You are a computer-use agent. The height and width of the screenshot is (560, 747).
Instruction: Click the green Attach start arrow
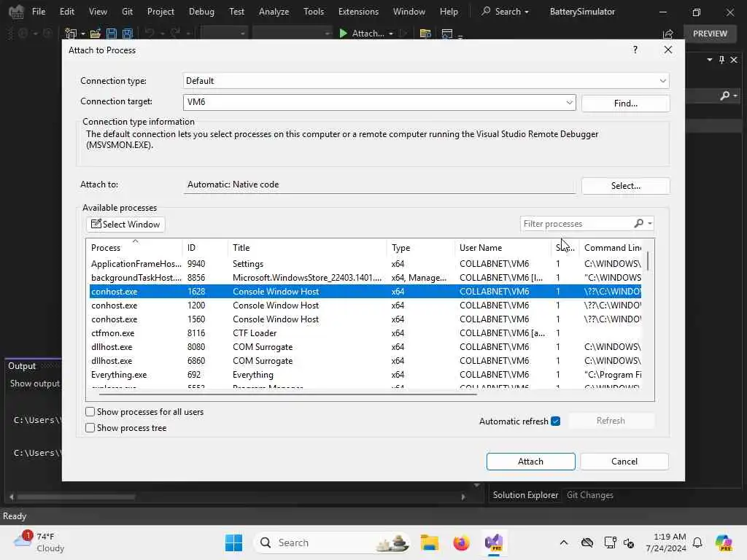tap(343, 34)
